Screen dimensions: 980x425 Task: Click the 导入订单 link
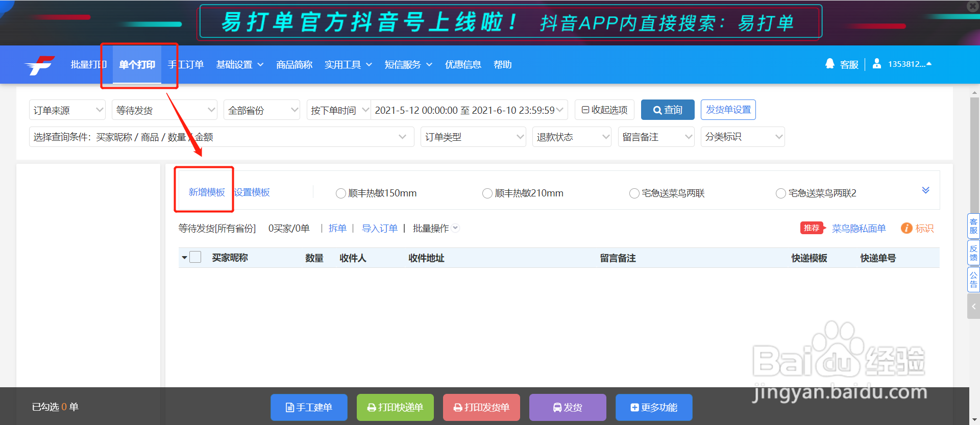[380, 228]
